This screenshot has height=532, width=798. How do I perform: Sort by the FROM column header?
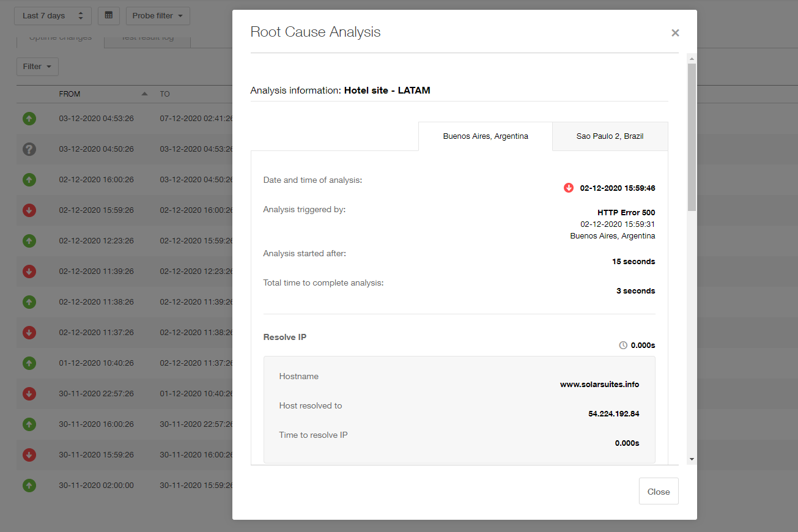click(70, 94)
